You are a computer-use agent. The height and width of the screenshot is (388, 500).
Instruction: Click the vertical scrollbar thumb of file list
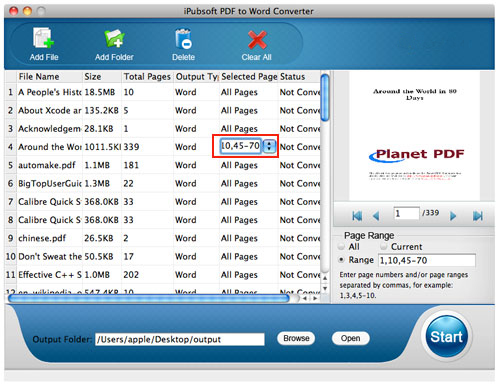[x=325, y=97]
